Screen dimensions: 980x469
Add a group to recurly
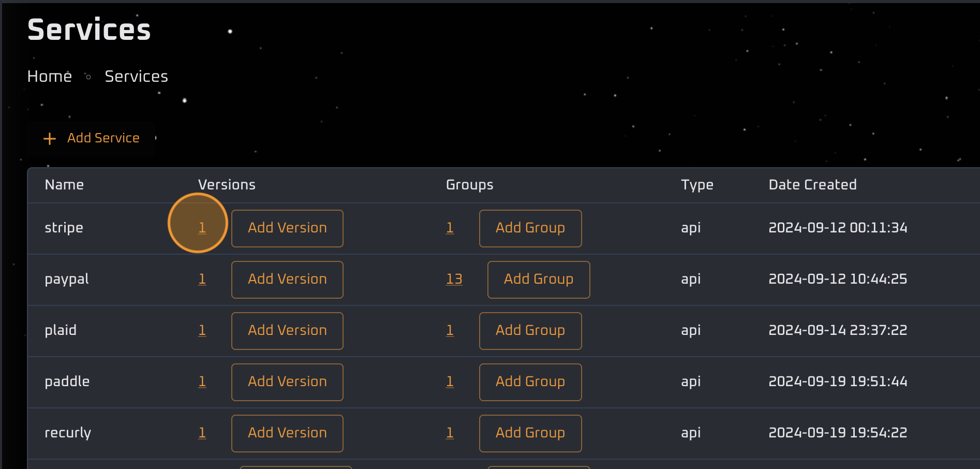(530, 433)
